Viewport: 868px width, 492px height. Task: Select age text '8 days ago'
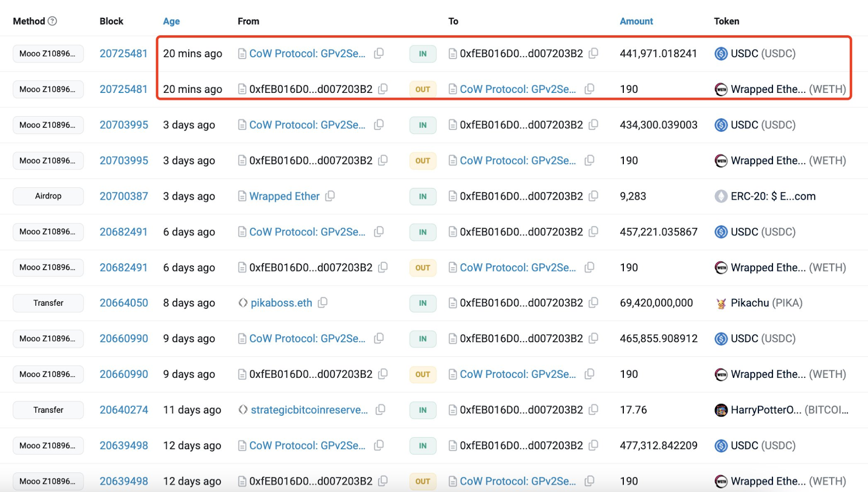[189, 303]
